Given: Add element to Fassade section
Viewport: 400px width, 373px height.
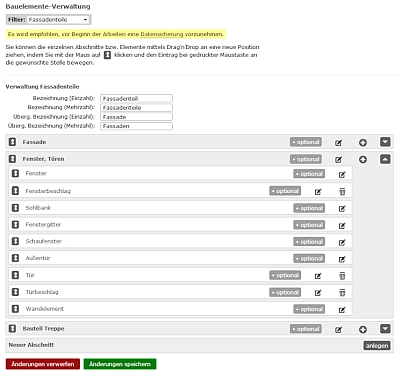Looking at the screenshot, I should click(363, 143).
